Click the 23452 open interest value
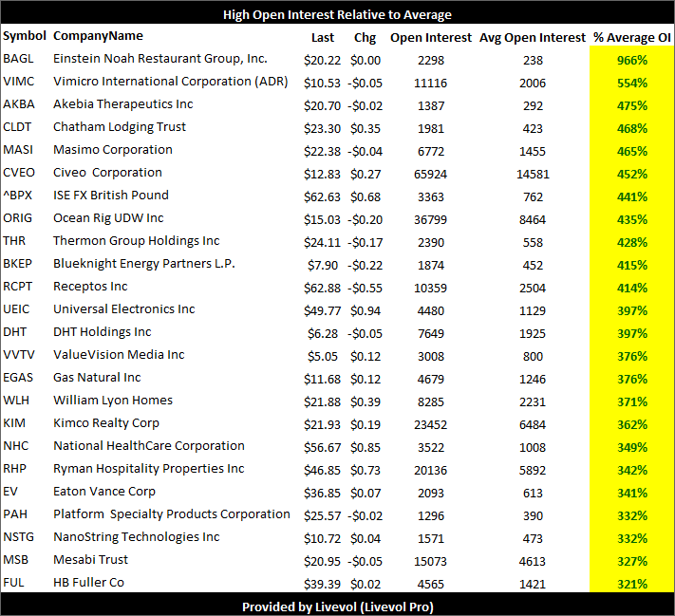This screenshot has width=675, height=616. tap(430, 425)
